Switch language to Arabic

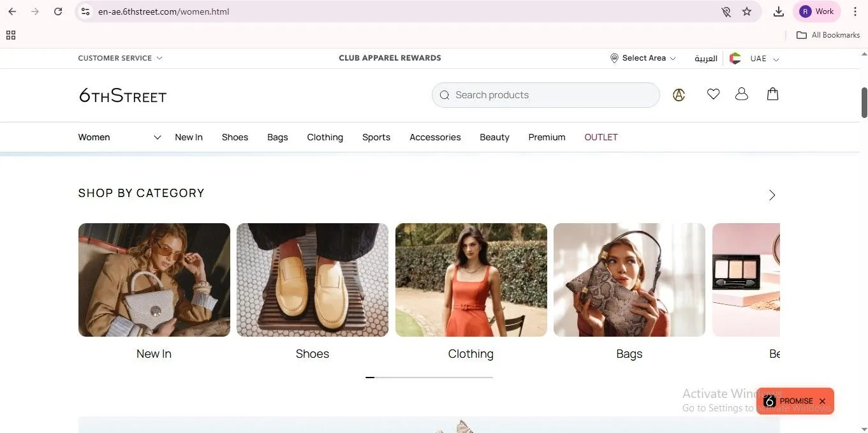[x=706, y=58]
